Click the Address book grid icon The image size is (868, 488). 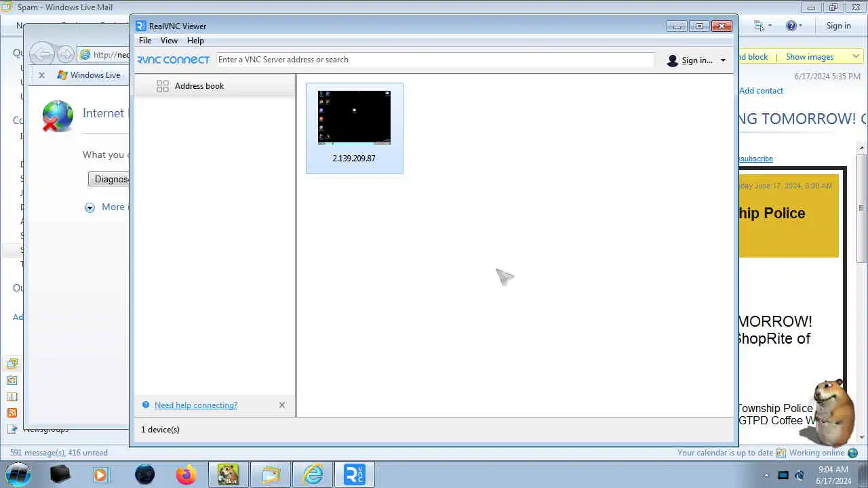tap(163, 86)
